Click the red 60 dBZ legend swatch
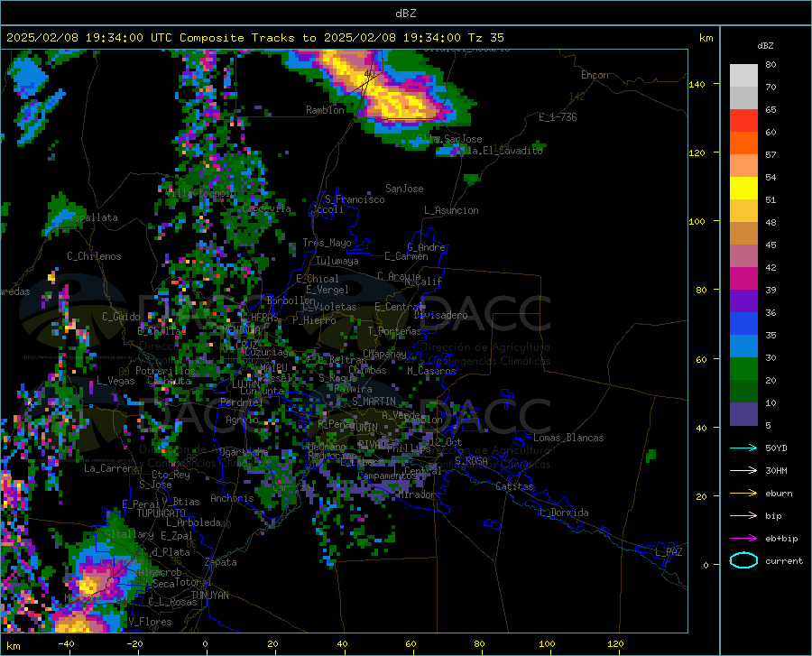Image resolution: width=812 pixels, height=656 pixels. [x=743, y=121]
